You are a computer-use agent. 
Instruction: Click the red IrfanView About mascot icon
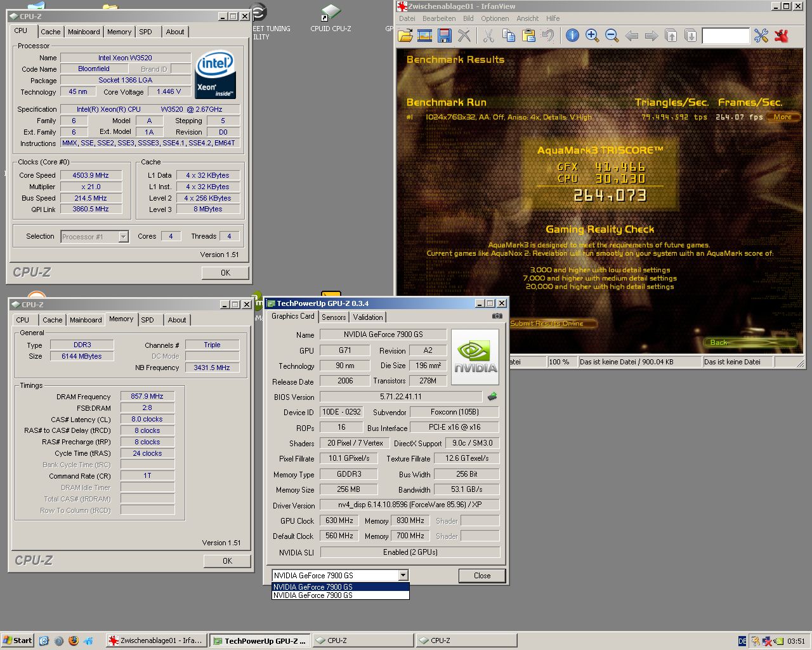(x=781, y=36)
